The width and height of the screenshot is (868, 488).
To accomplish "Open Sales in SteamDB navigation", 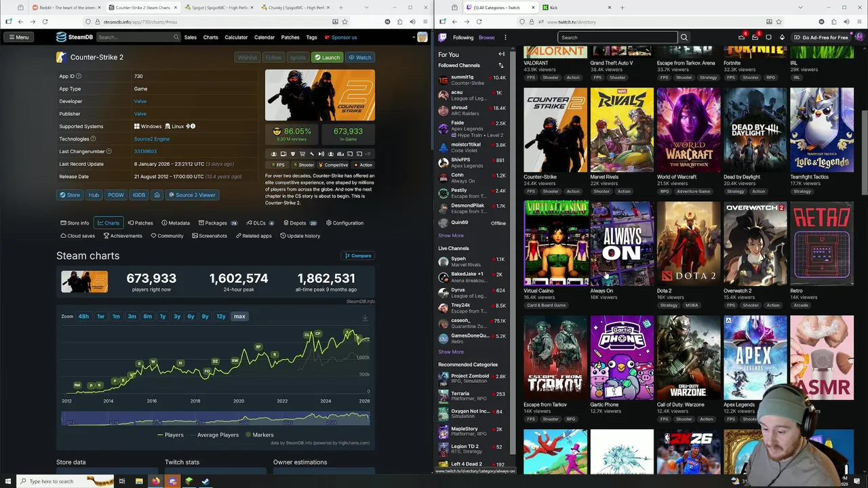I will click(x=191, y=37).
